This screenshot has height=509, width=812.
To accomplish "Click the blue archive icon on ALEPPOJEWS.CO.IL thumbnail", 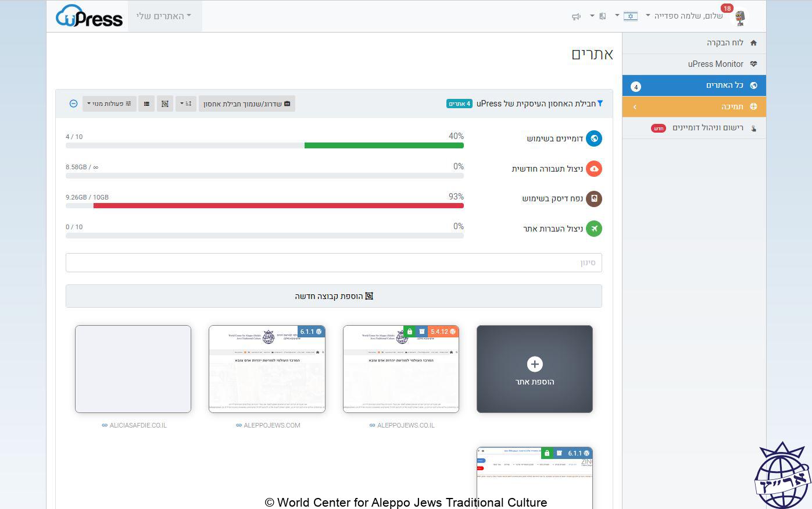I will pos(422,332).
